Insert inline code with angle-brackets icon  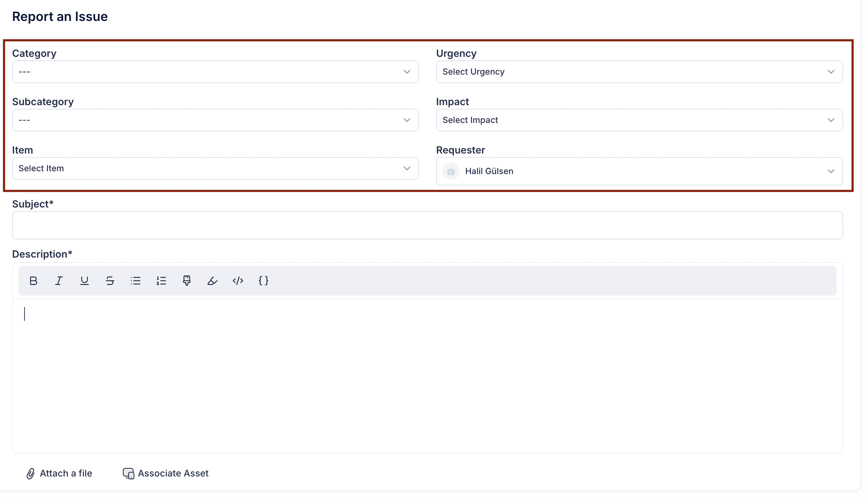[x=238, y=281]
